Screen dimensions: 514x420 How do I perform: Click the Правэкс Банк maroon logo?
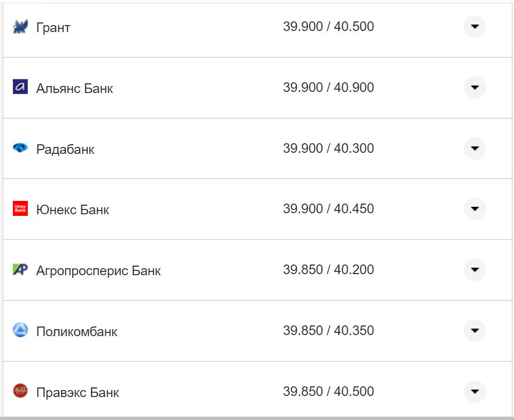coord(20,391)
